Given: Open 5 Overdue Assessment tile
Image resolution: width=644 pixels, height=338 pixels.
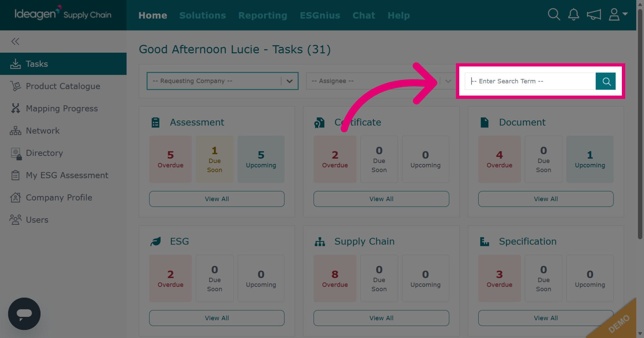Looking at the screenshot, I should click(170, 159).
